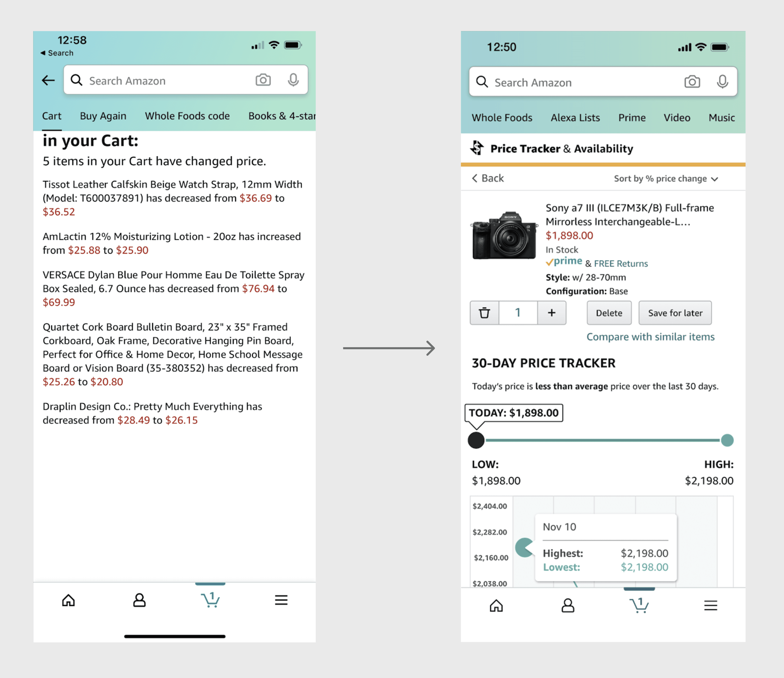Open the Home icon in left bottom bar

tap(69, 600)
